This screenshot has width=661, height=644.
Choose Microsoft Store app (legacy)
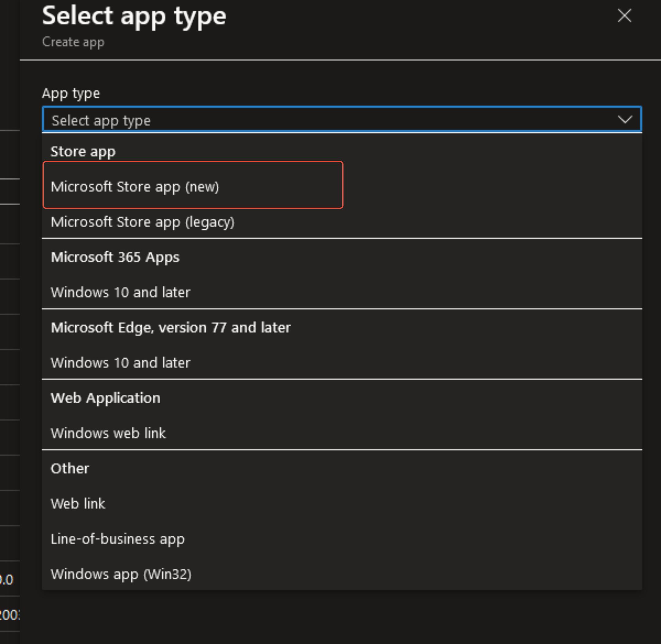pos(143,222)
